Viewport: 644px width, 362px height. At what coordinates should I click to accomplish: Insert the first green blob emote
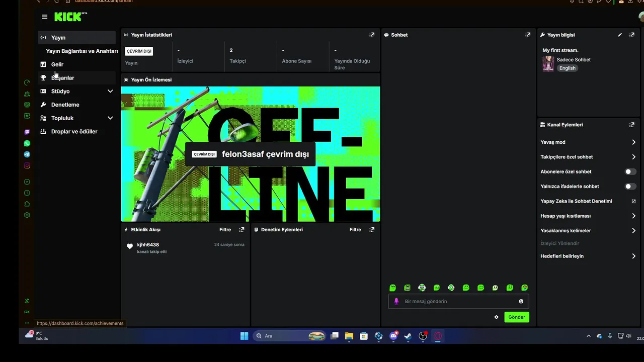[x=393, y=288]
